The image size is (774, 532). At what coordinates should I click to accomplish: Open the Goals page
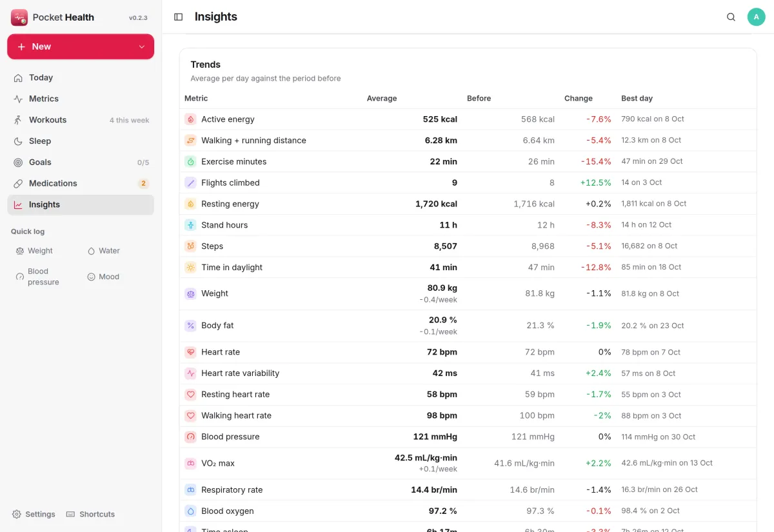(81, 163)
